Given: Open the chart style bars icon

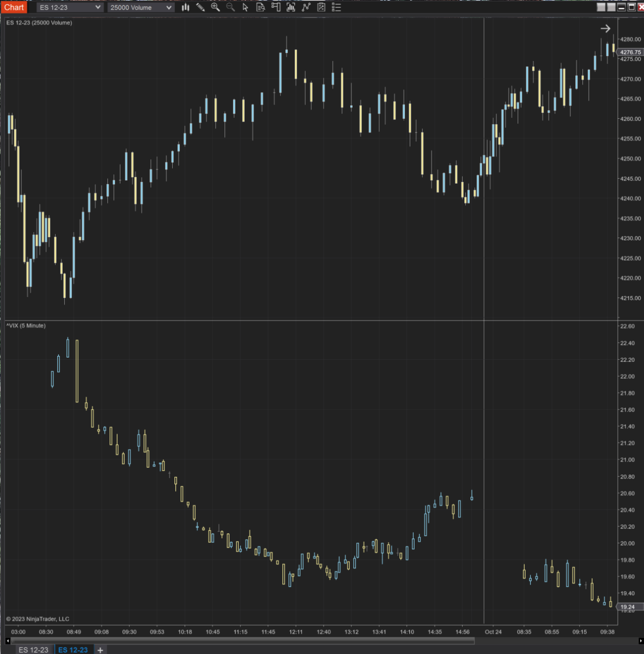Looking at the screenshot, I should click(186, 7).
